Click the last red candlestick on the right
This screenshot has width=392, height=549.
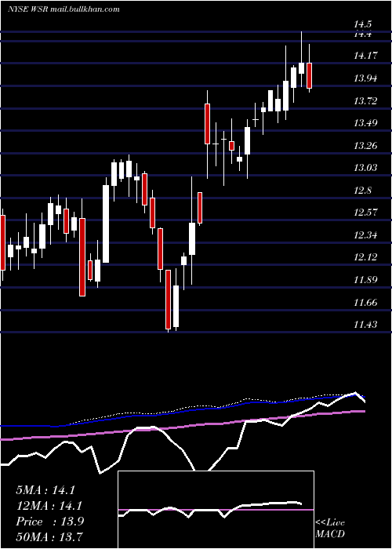click(x=309, y=75)
